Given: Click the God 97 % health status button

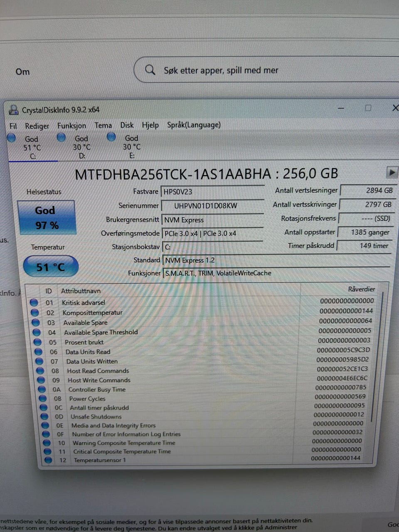Looking at the screenshot, I should 46,217.
